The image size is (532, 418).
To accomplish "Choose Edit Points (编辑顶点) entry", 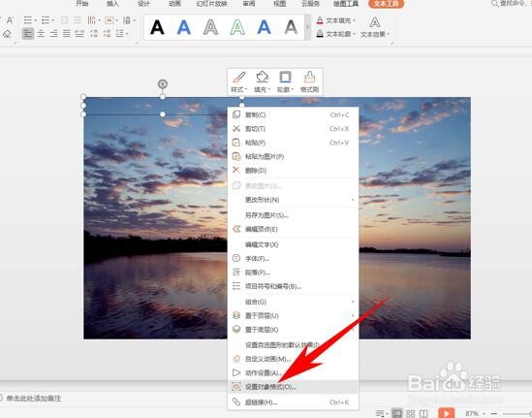I will coord(294,229).
